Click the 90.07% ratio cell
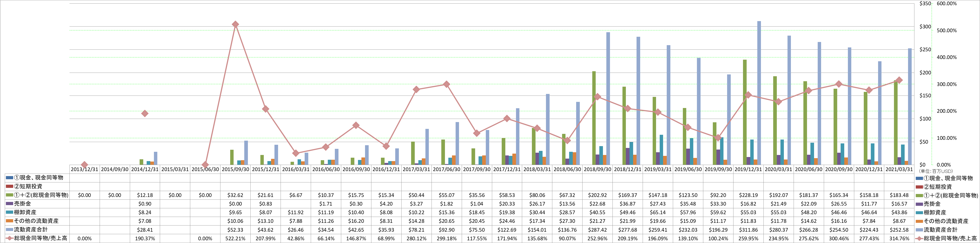 (567, 238)
